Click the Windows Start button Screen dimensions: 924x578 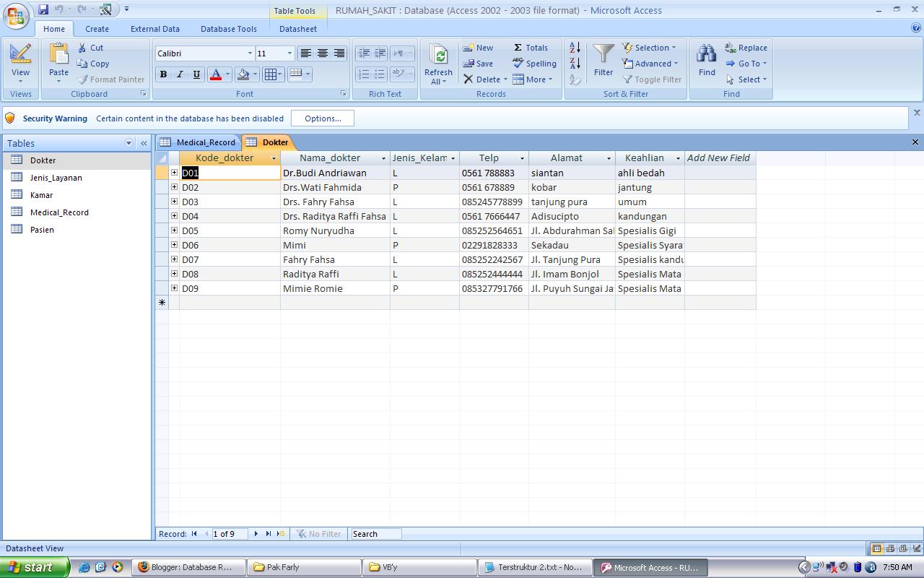pos(35,567)
